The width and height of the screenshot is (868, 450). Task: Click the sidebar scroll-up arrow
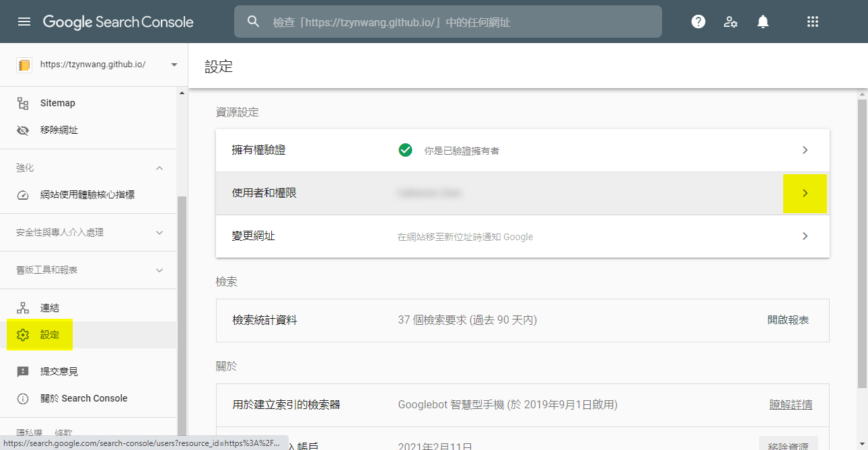(182, 93)
